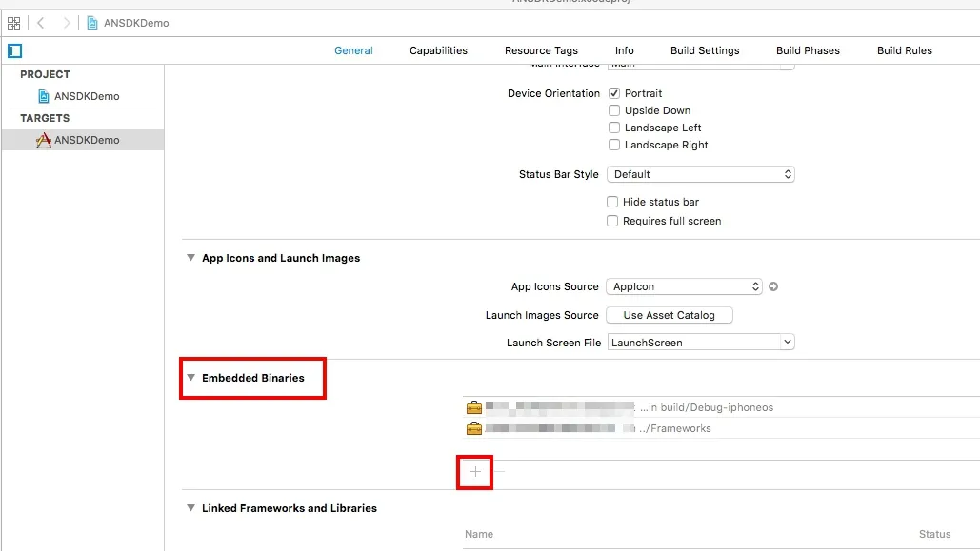The height and width of the screenshot is (551, 980).
Task: Click the app target icon beside ANSDKDemo
Action: click(43, 140)
